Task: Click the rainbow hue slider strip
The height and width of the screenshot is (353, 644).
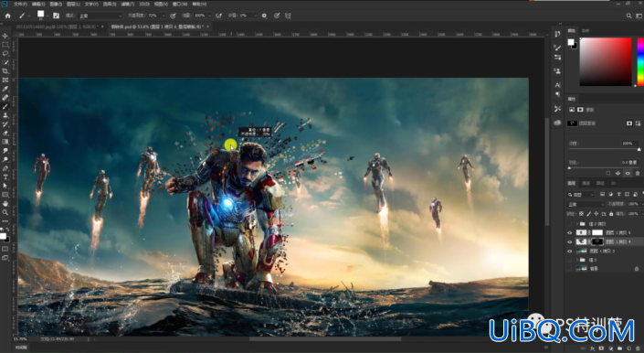Action: tap(640, 61)
